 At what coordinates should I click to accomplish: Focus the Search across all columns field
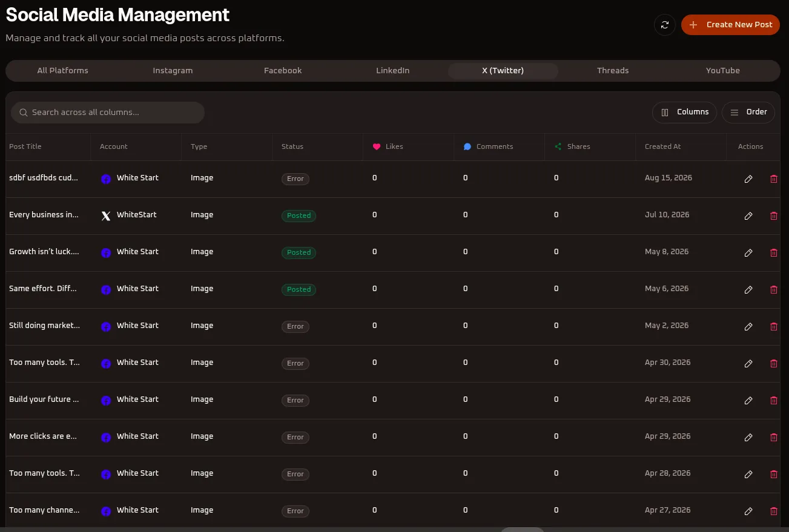click(x=108, y=113)
